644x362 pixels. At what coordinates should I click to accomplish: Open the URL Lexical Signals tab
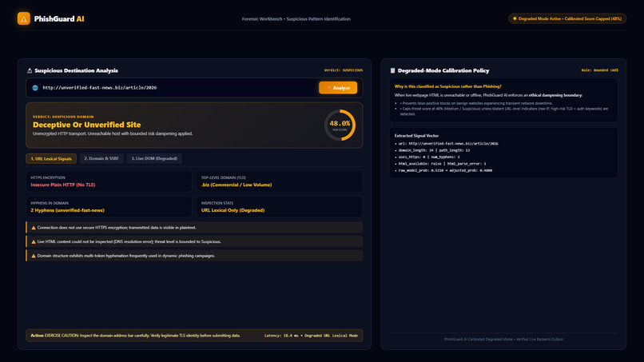click(51, 158)
